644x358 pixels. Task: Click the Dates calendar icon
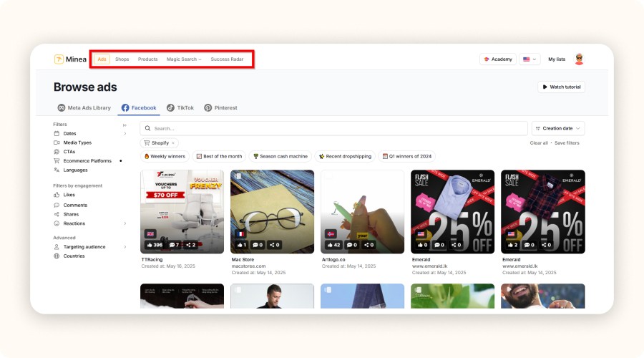[57, 134]
